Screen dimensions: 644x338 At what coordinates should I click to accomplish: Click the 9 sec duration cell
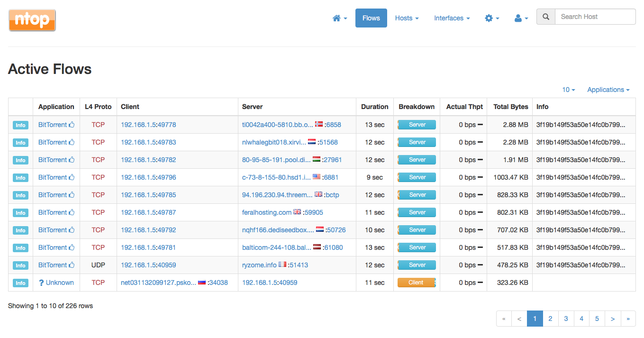[x=374, y=177]
